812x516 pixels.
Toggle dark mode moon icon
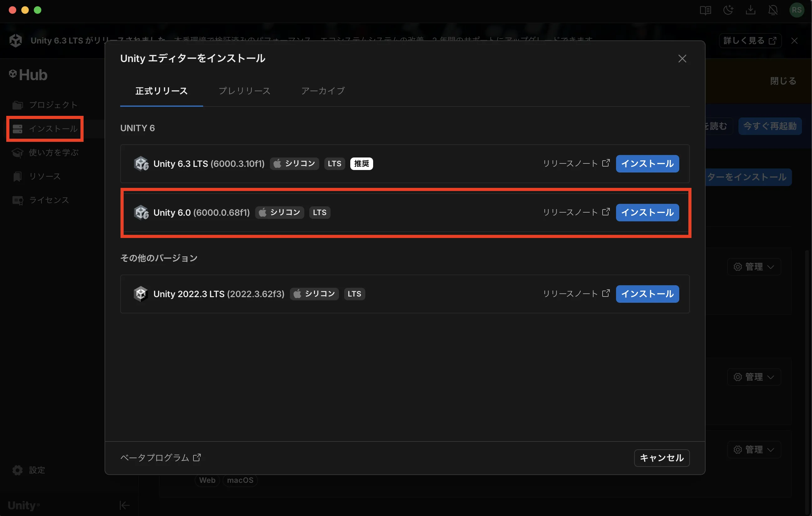click(728, 10)
